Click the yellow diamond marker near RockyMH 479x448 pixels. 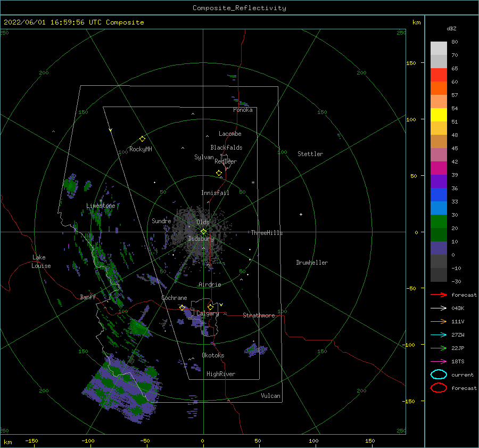pyautogui.click(x=142, y=139)
